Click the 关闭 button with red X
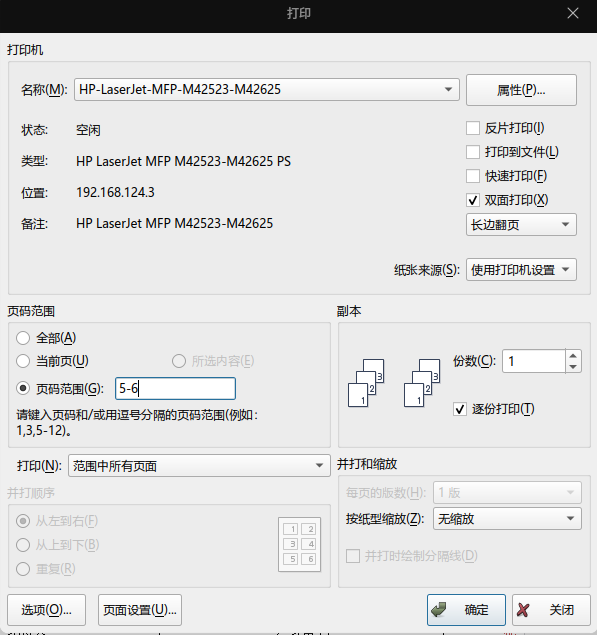The image size is (597, 635). click(x=551, y=610)
